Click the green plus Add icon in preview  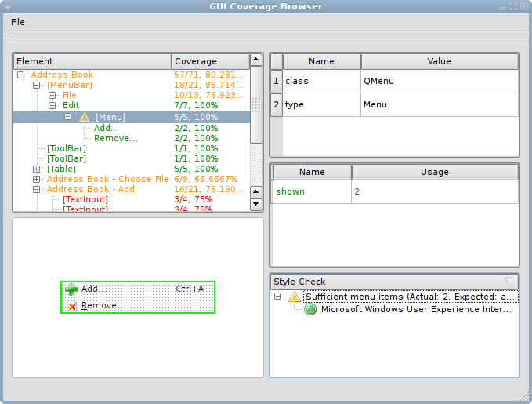point(72,289)
